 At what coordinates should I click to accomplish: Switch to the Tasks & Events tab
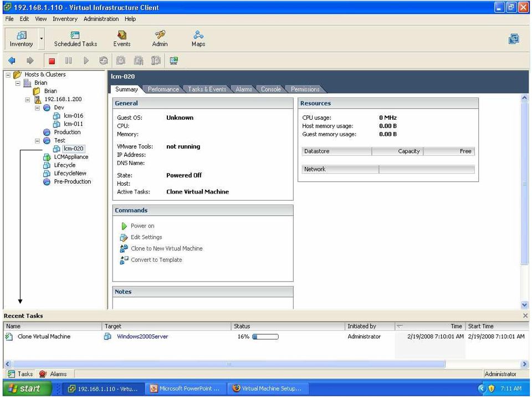pyautogui.click(x=207, y=89)
